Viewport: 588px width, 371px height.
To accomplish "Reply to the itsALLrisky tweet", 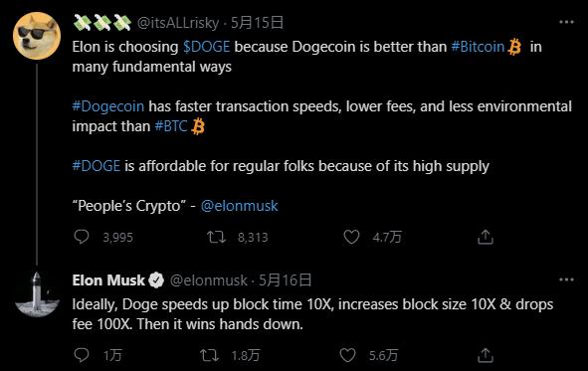I will click(x=82, y=237).
